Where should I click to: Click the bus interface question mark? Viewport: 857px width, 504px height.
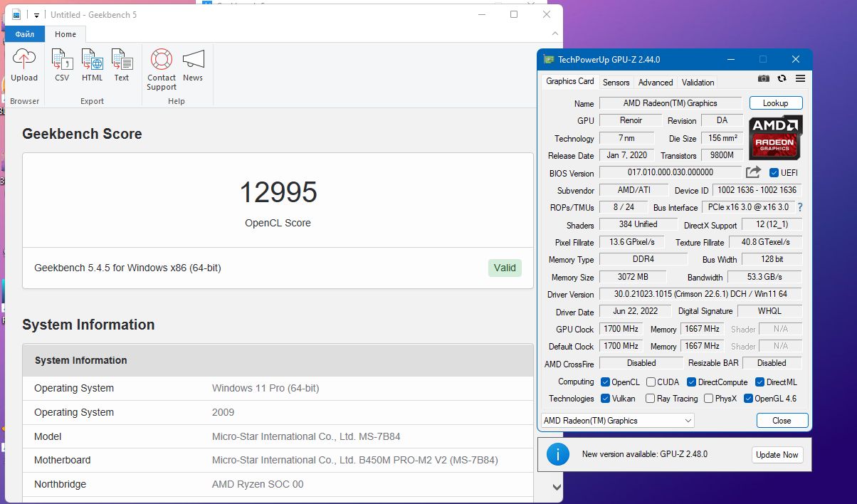point(800,207)
